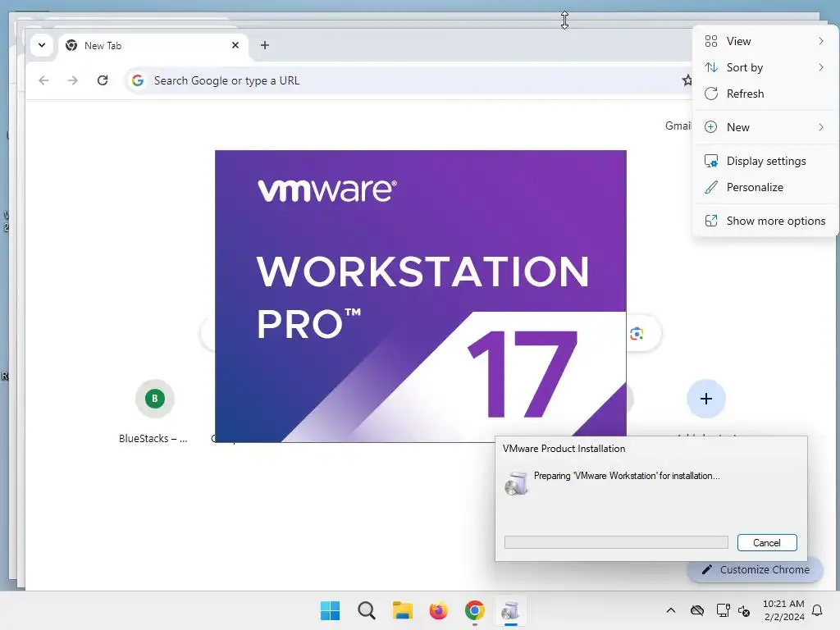Click the muted volume tray icon
Screen dimensions: 840x630
(x=744, y=610)
